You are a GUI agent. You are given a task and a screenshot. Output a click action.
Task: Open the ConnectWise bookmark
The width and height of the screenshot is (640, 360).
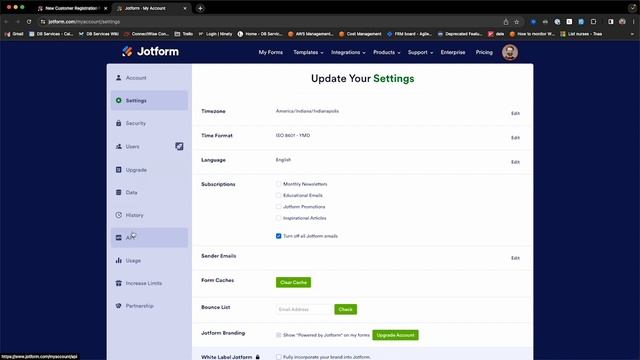tap(146, 34)
